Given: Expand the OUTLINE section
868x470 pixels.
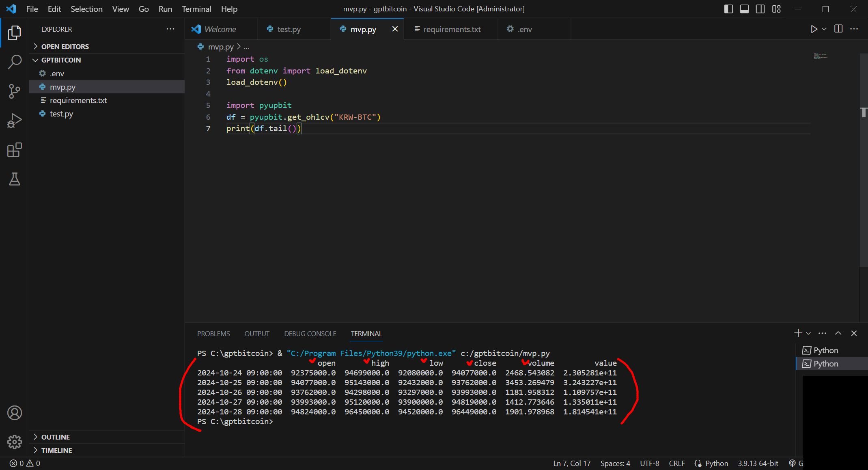Looking at the screenshot, I should pos(56,437).
